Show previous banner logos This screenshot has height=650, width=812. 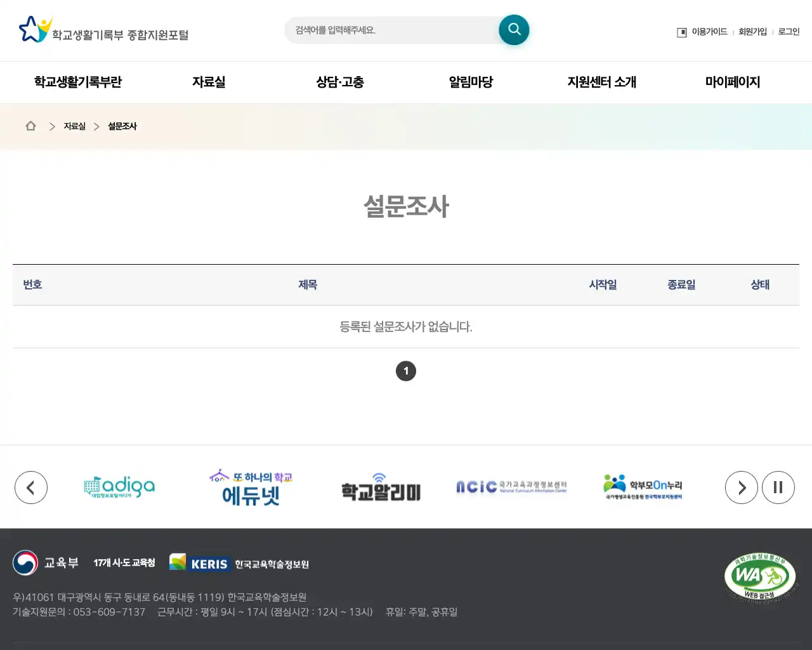coord(31,487)
